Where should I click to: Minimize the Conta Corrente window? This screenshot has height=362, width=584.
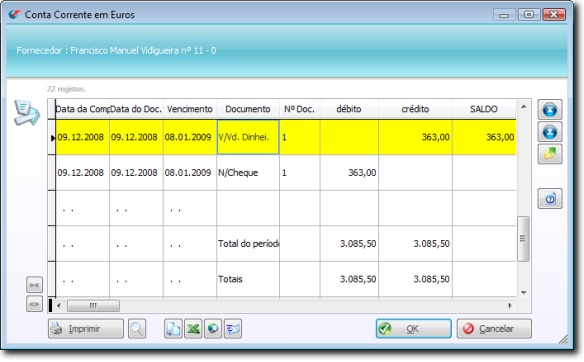(x=504, y=15)
